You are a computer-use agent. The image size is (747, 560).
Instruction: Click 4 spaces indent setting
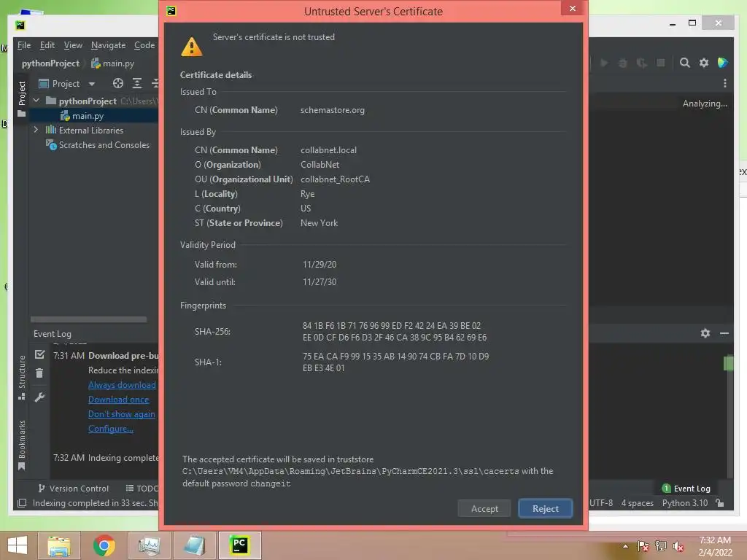click(637, 503)
